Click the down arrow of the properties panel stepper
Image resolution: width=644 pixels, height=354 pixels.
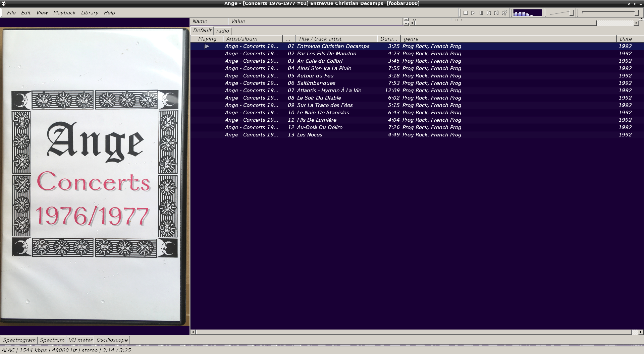coord(406,23)
